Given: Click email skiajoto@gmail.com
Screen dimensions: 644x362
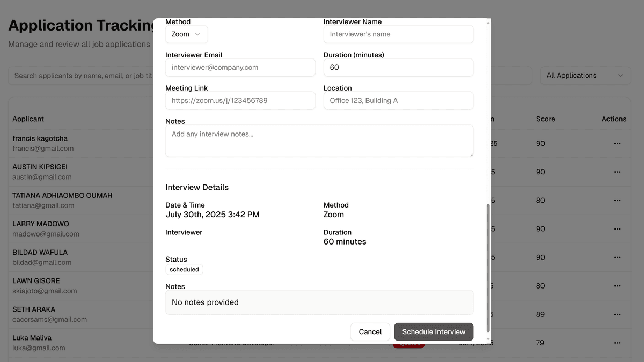Looking at the screenshot, I should [x=45, y=291].
